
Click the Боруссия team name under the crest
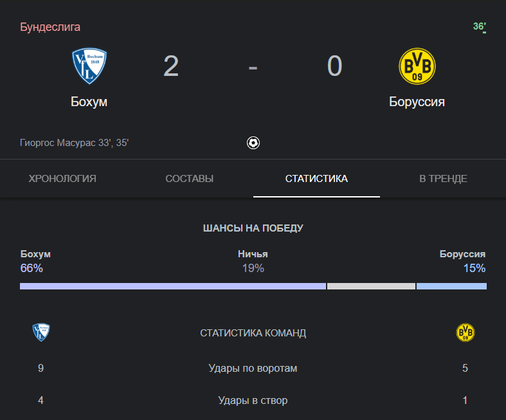[x=417, y=102]
